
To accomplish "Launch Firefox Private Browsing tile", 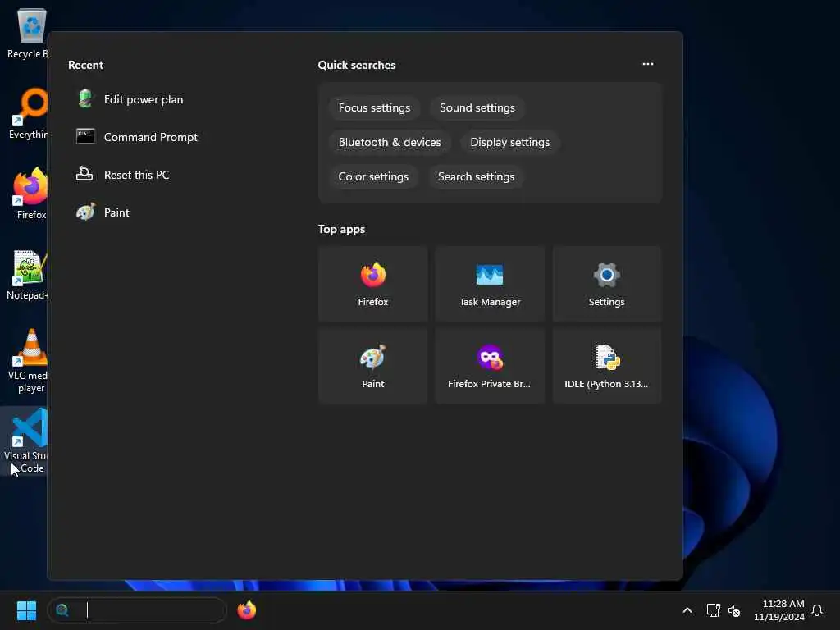I will click(x=490, y=366).
